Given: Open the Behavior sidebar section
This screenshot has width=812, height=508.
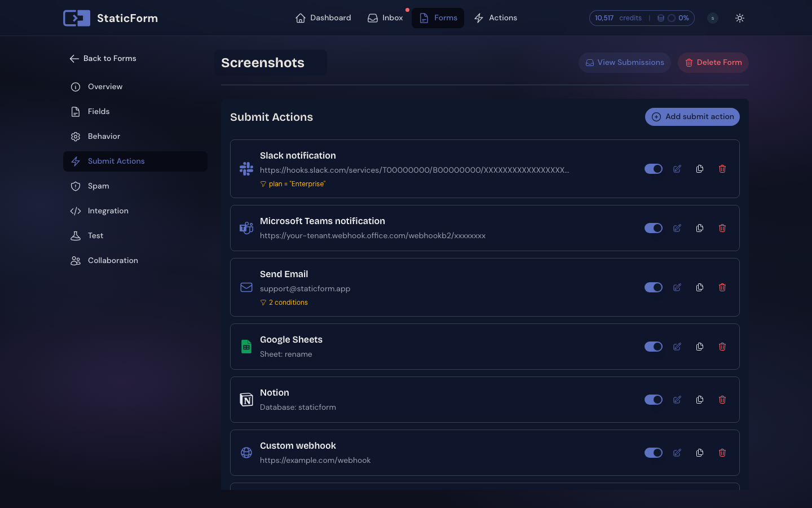Looking at the screenshot, I should coord(135,137).
